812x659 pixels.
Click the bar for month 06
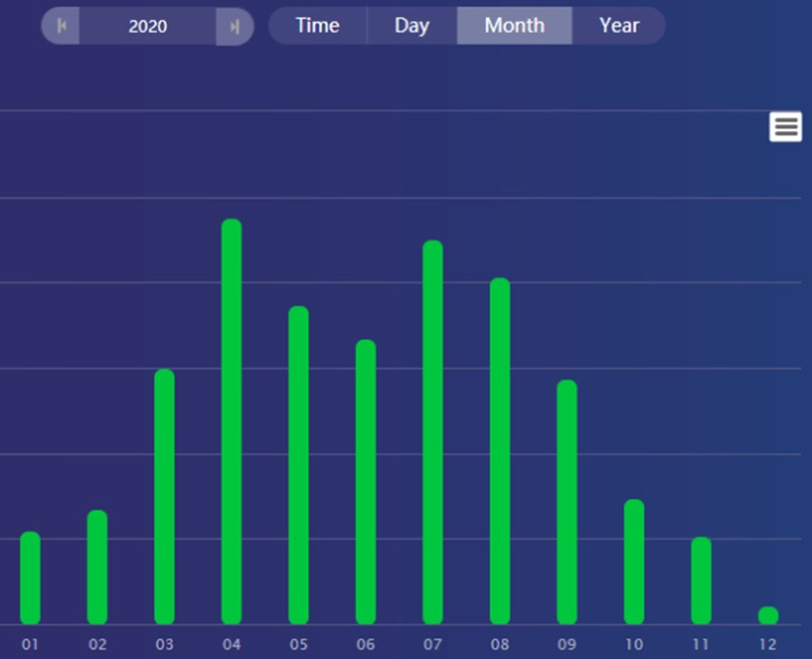(x=366, y=482)
